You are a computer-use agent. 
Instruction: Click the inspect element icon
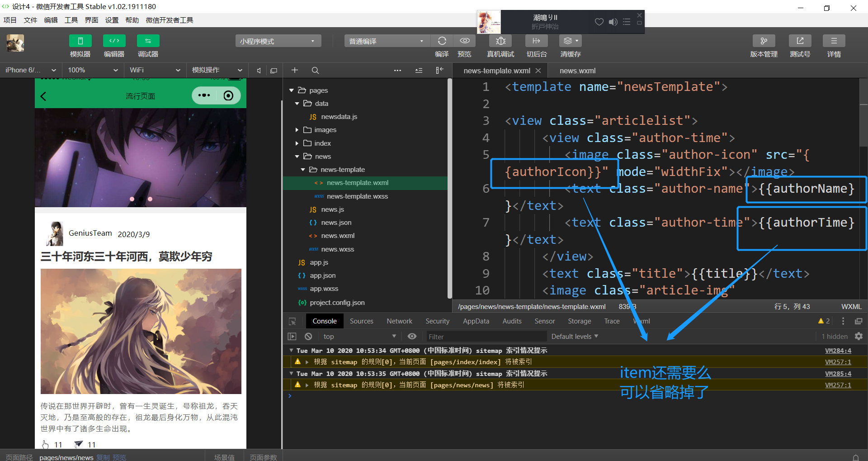292,321
